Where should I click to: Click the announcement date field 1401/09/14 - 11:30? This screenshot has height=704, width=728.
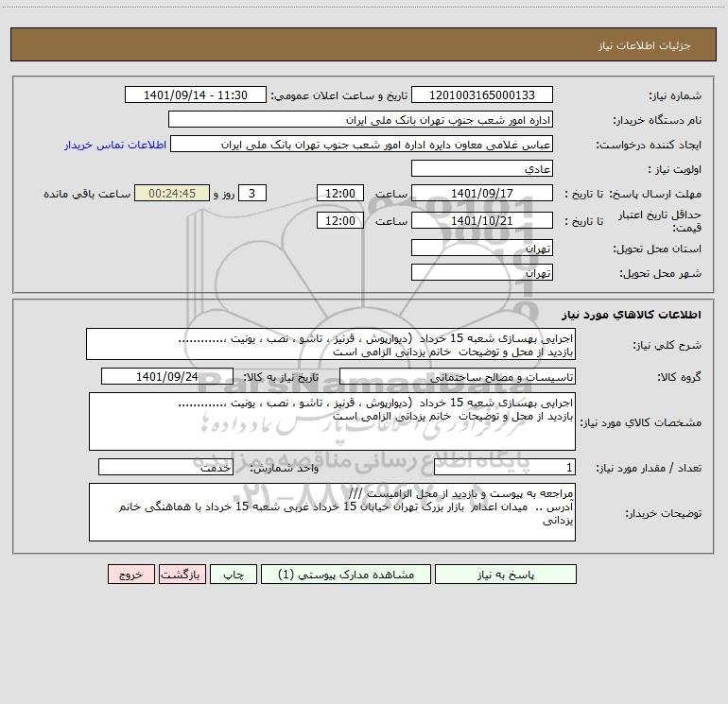(x=196, y=94)
